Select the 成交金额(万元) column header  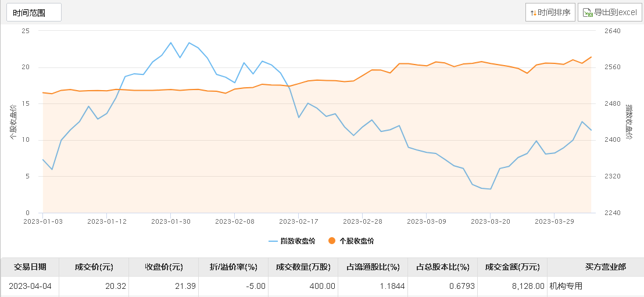(x=512, y=267)
